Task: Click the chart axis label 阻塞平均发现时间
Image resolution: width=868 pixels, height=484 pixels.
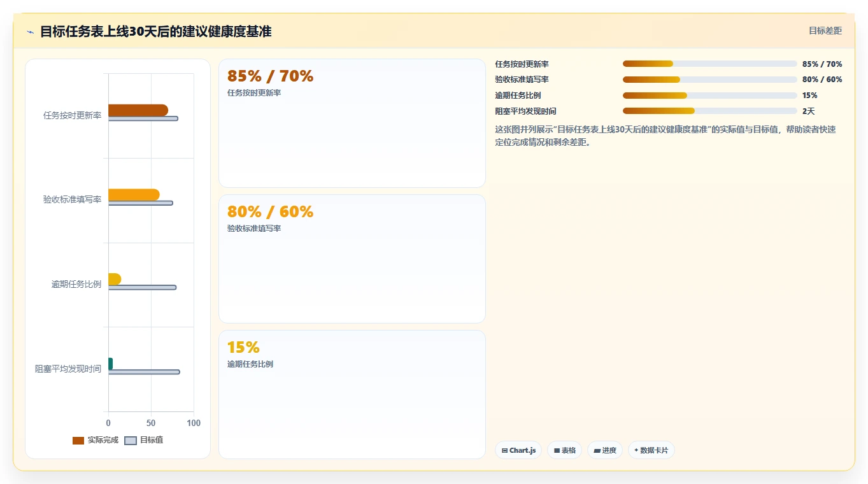Action: point(68,369)
